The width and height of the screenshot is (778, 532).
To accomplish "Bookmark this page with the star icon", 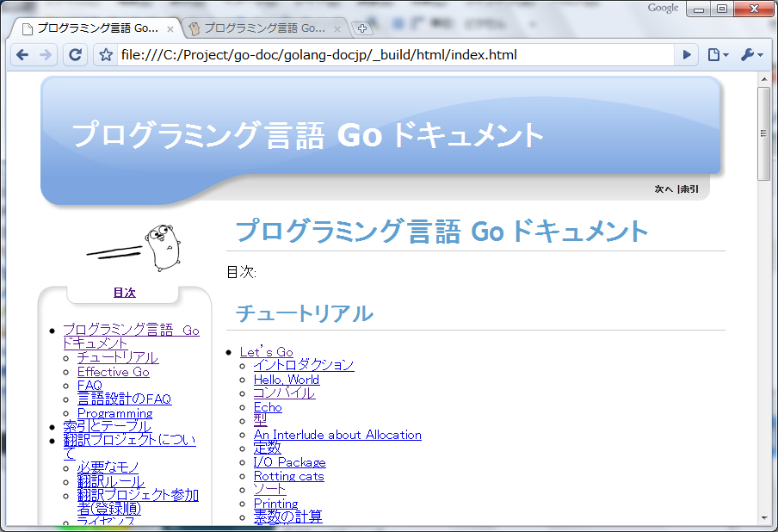I will point(106,54).
